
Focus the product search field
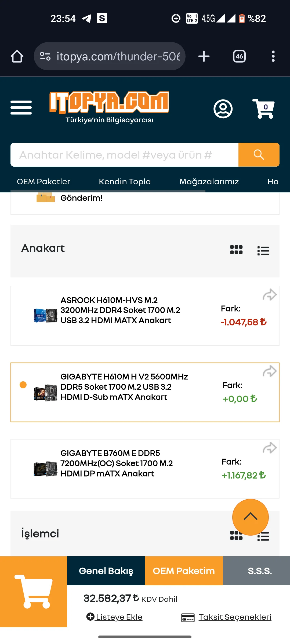pos(124,155)
